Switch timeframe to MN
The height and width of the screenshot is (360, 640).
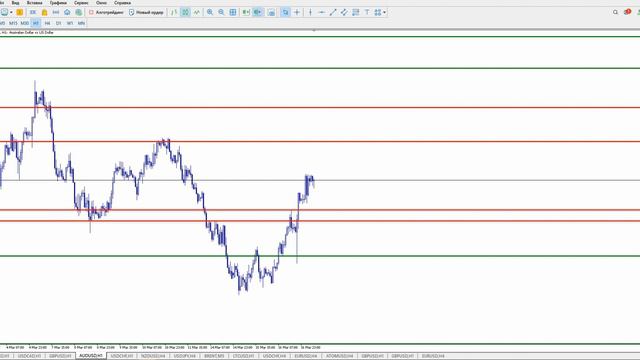coord(81,23)
